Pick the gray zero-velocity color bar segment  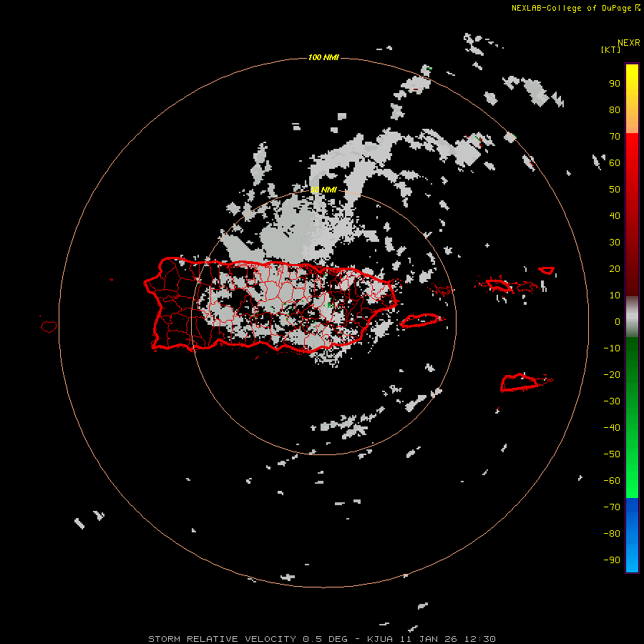632,317
